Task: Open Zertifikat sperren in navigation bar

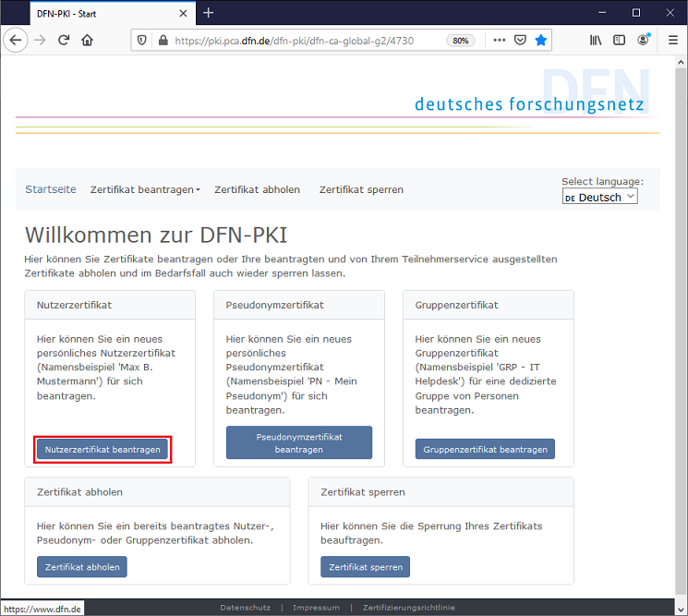Action: coord(361,189)
